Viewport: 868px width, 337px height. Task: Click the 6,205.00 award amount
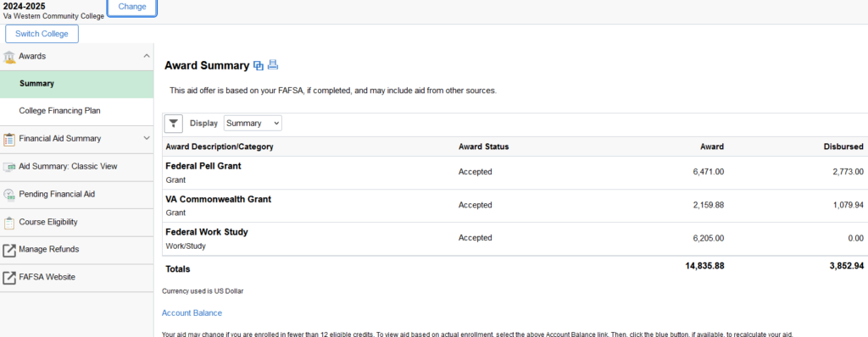[x=708, y=238]
